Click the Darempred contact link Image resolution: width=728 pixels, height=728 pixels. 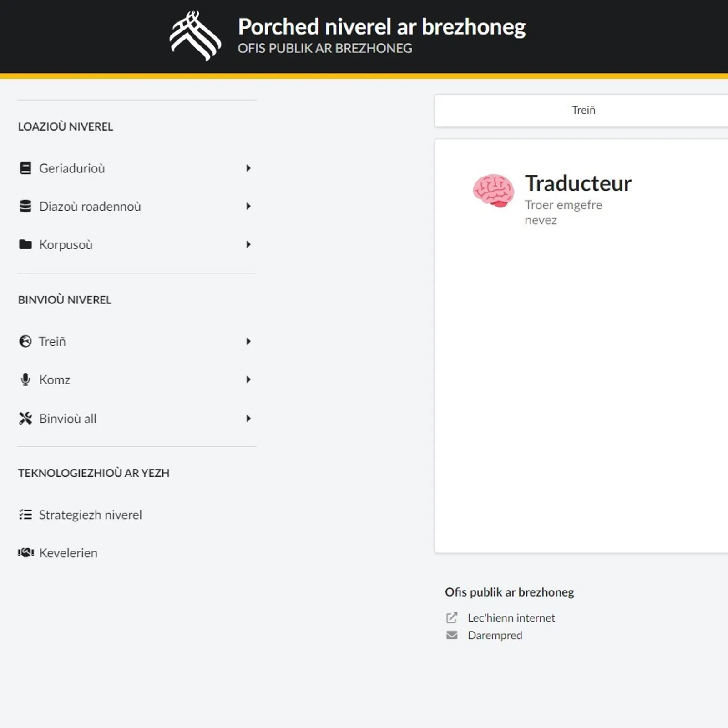495,635
